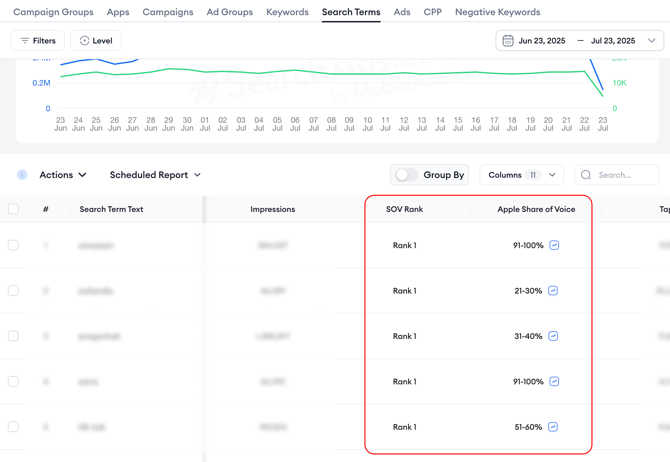Toggle the Group By switch
670x462 pixels.
click(x=406, y=175)
